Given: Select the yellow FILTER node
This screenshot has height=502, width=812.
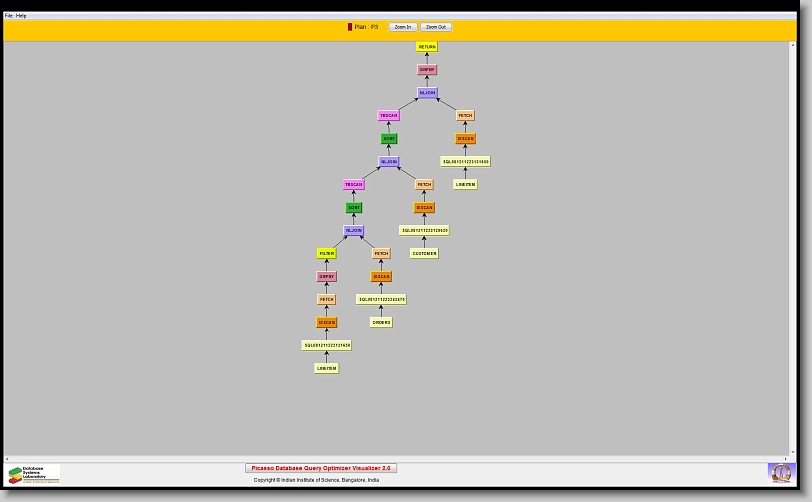Looking at the screenshot, I should click(x=327, y=254).
